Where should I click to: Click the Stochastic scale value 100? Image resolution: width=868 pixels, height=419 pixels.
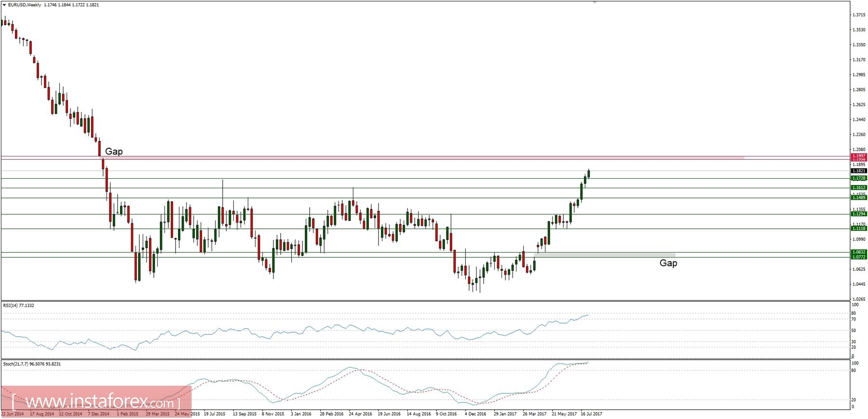coord(854,363)
